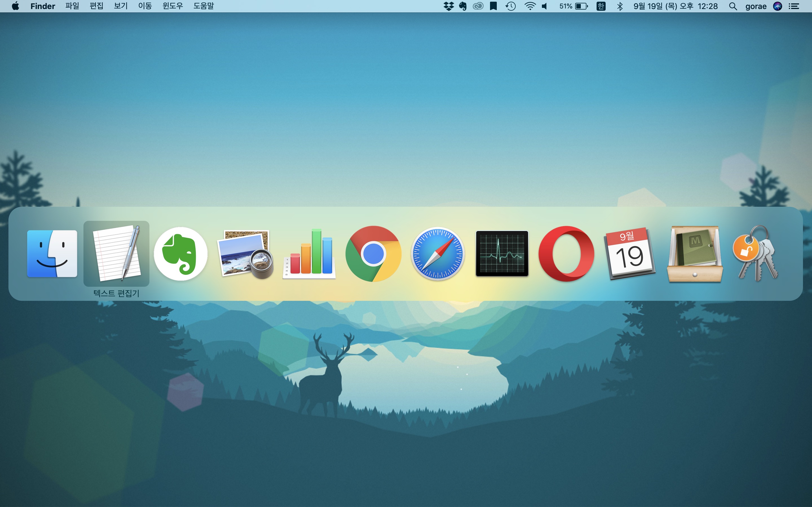
Task: Open the Apple menu
Action: (x=15, y=6)
